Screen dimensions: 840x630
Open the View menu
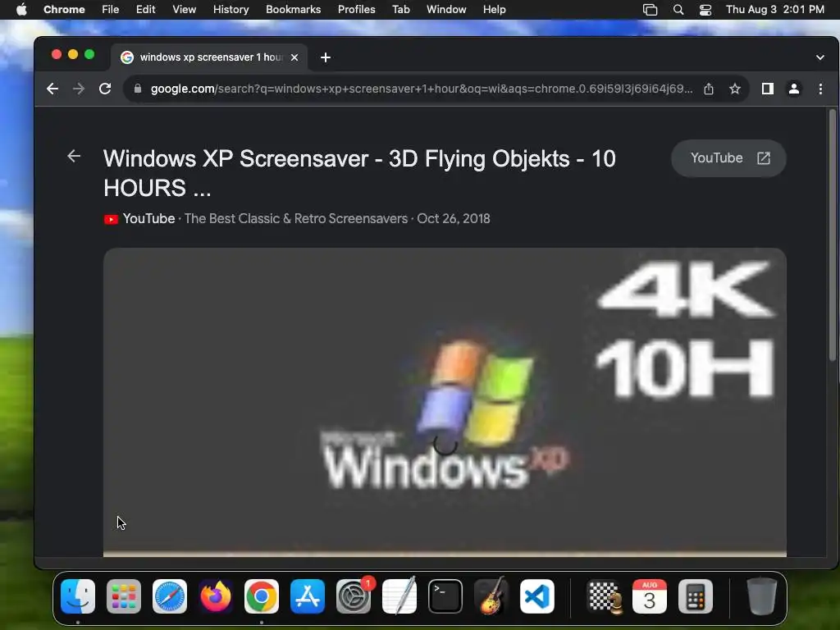(184, 10)
